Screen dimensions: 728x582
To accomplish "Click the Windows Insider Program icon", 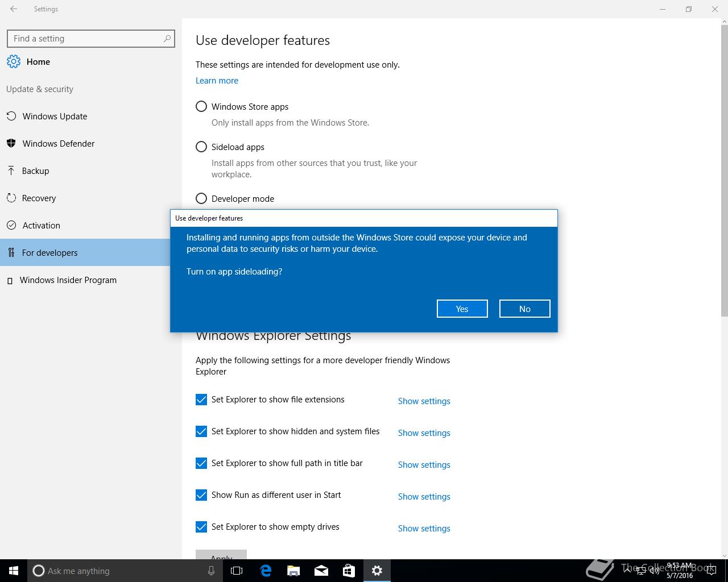I will pos(10,281).
